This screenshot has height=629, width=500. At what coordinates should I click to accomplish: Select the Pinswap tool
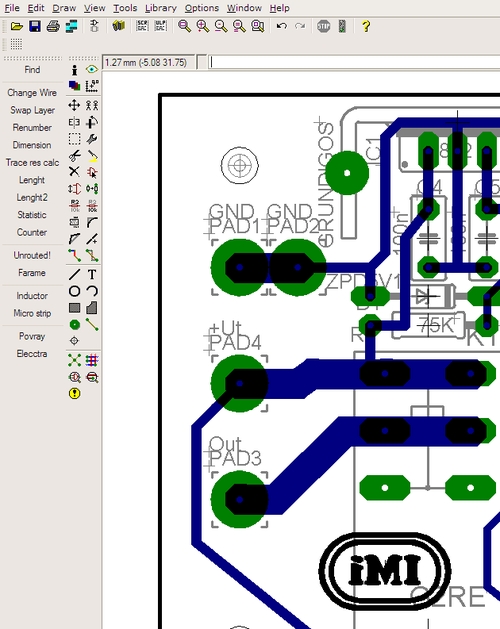74,189
